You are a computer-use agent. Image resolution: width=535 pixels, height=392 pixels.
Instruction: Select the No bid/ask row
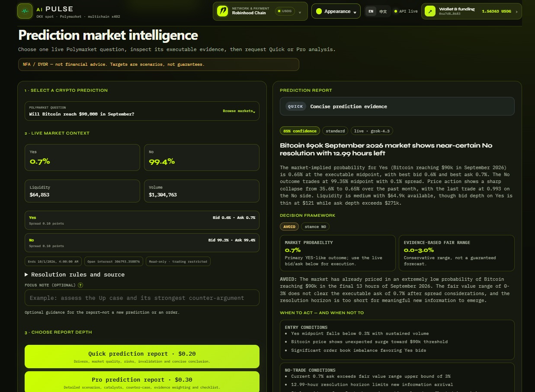tap(142, 243)
